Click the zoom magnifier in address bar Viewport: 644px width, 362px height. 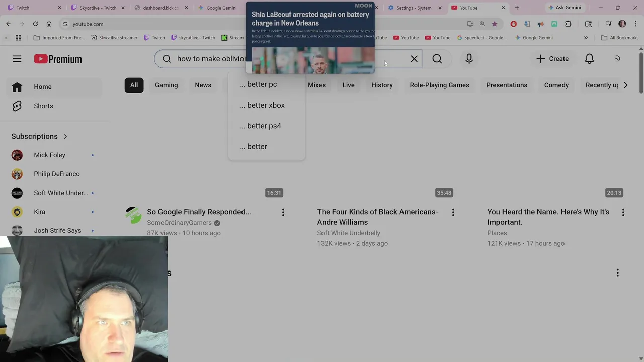pos(482,24)
